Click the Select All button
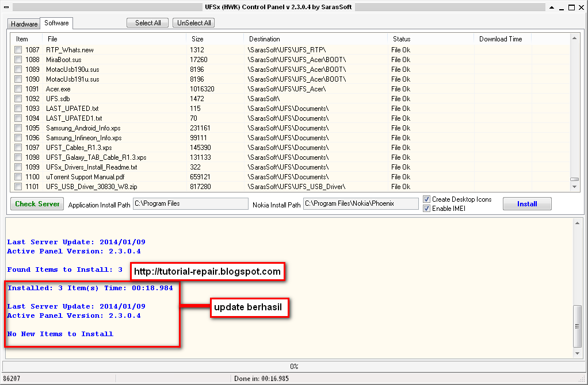Viewport: 588px width, 385px height. (x=148, y=23)
